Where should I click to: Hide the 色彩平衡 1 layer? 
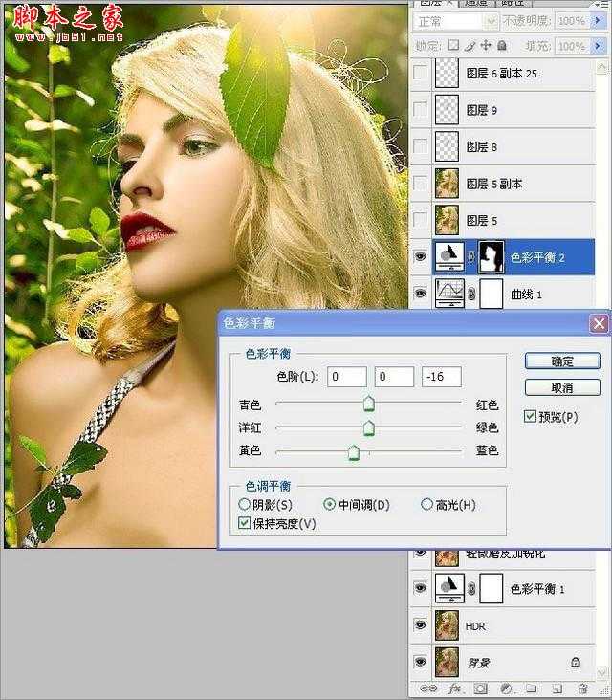[420, 588]
